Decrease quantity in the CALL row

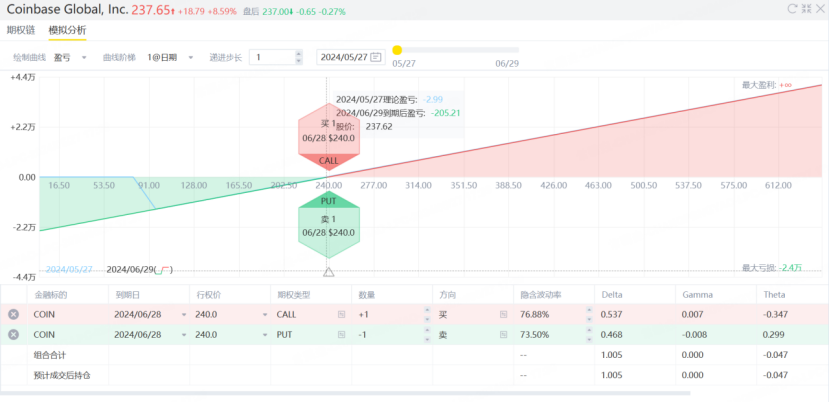pos(427,318)
